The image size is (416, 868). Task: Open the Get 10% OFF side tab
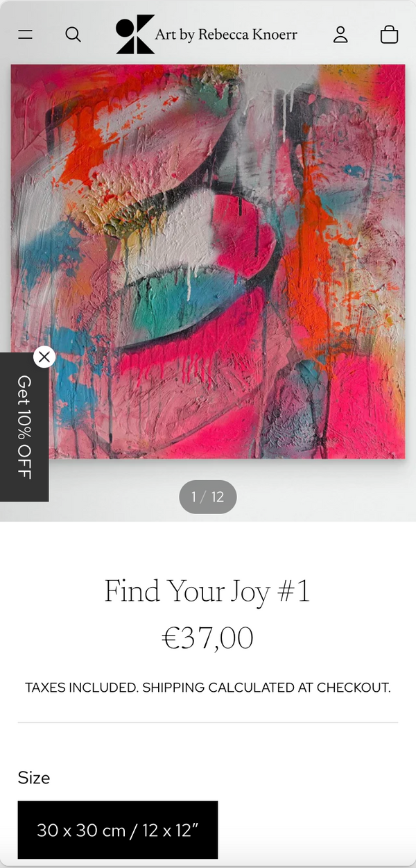[24, 427]
